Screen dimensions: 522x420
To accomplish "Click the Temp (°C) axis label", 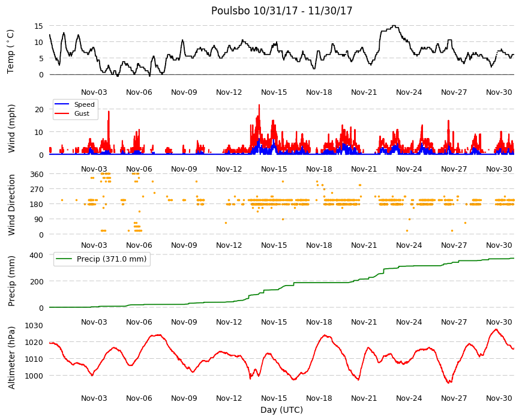I will [11, 52].
